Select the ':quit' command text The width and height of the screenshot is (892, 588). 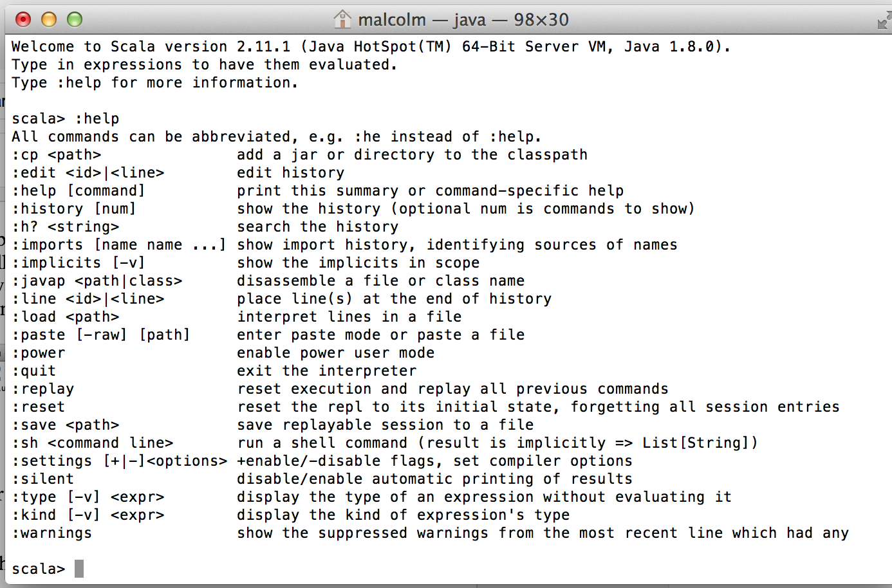pos(34,371)
